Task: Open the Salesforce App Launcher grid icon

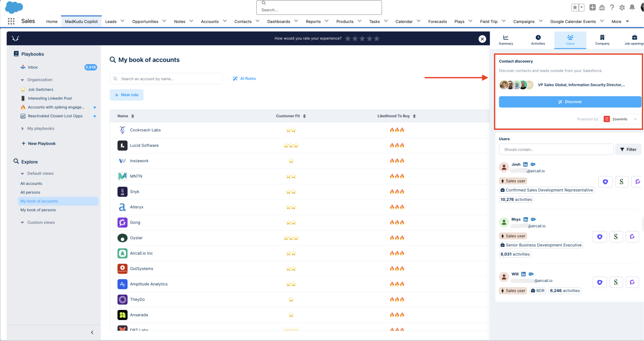Action: click(11, 21)
